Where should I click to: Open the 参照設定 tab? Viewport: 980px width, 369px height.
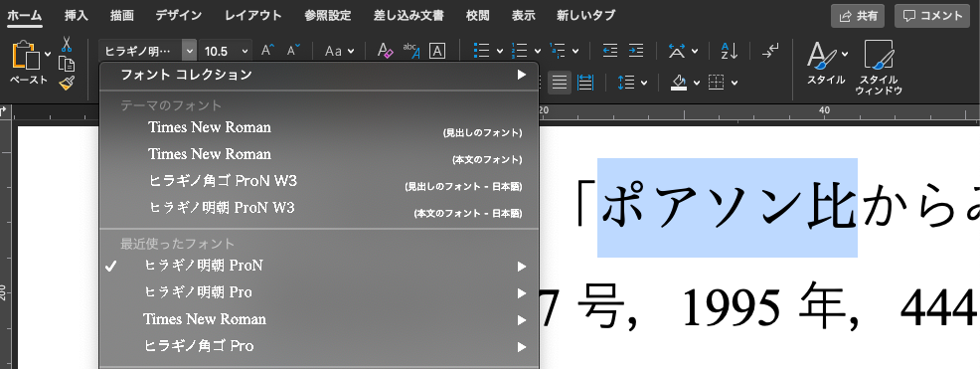pos(328,15)
